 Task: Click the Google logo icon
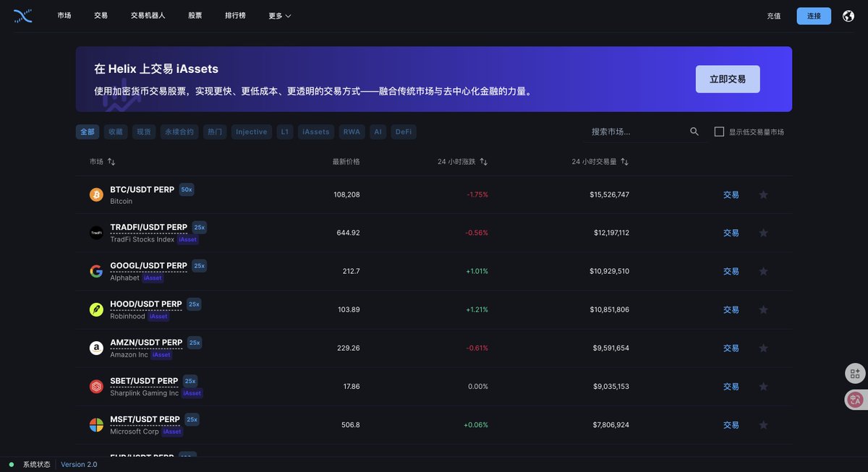click(96, 271)
